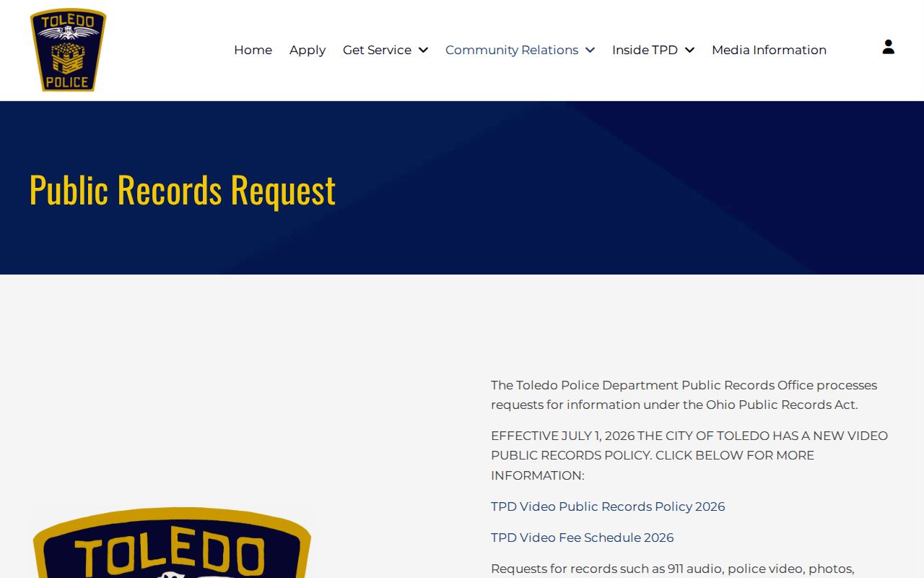The width and height of the screenshot is (924, 578).
Task: Select the Get Service menu label
Action: click(377, 50)
